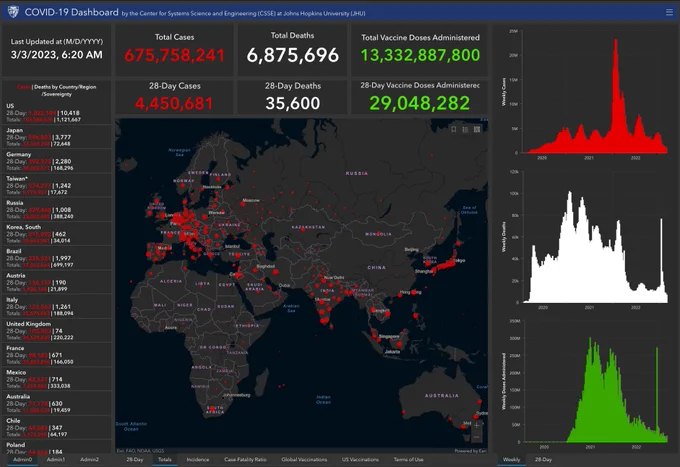This screenshot has height=467, width=680.
Task: Open the Incidence map tab
Action: point(198,460)
